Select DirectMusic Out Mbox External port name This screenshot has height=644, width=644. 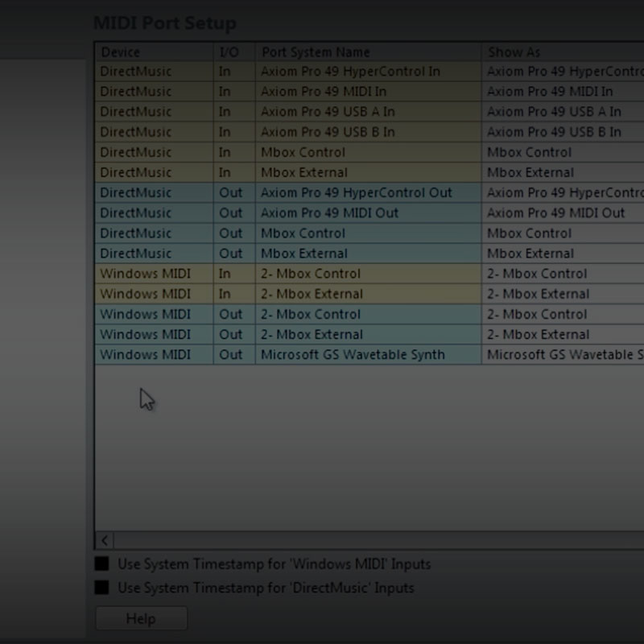click(369, 254)
